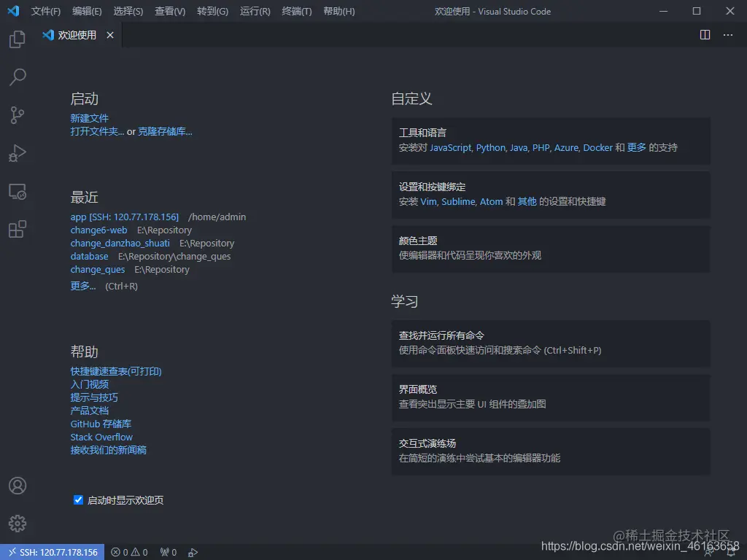
Task: Open the 转到(G) menu
Action: (x=212, y=12)
